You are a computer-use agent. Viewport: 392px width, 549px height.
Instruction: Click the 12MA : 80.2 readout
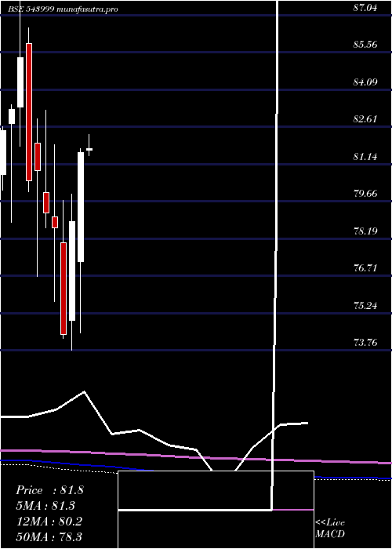pyautogui.click(x=49, y=522)
